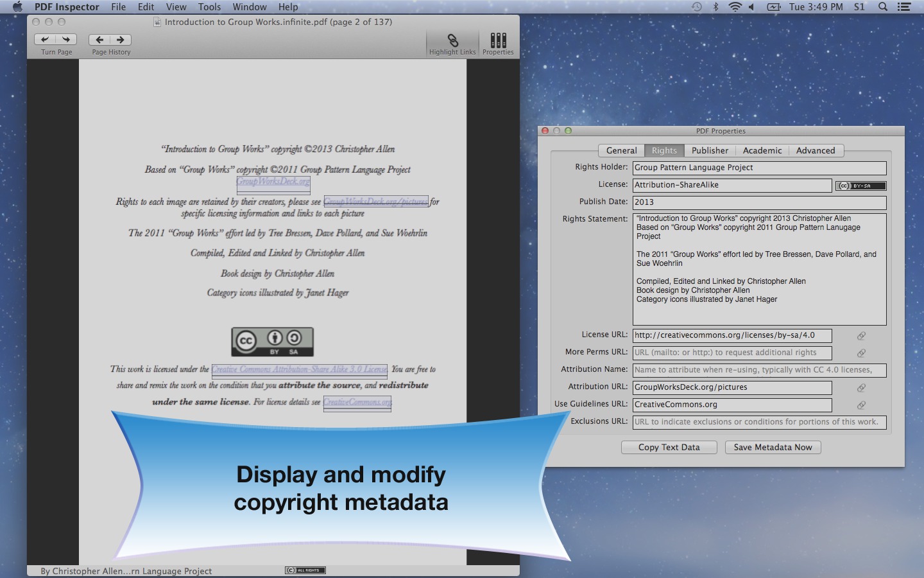Viewport: 924px width, 578px height.
Task: Click the CC BY-SA badge beside the License field
Action: 860,186
